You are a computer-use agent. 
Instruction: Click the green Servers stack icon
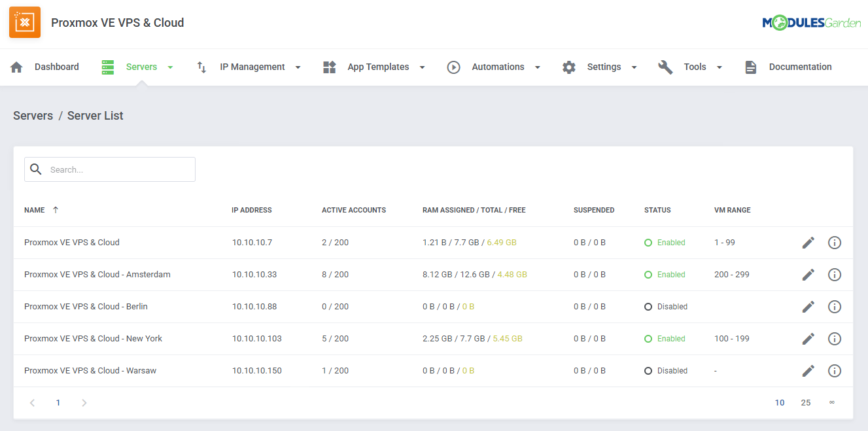[x=108, y=67]
